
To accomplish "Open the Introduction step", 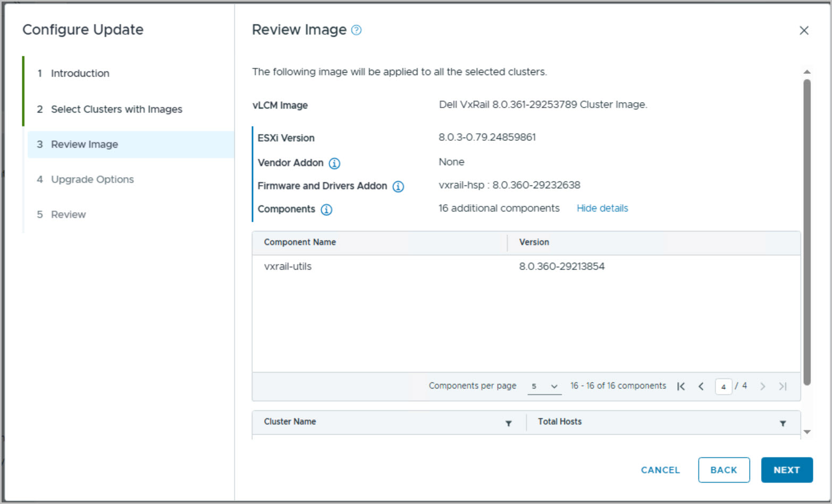I will 80,73.
